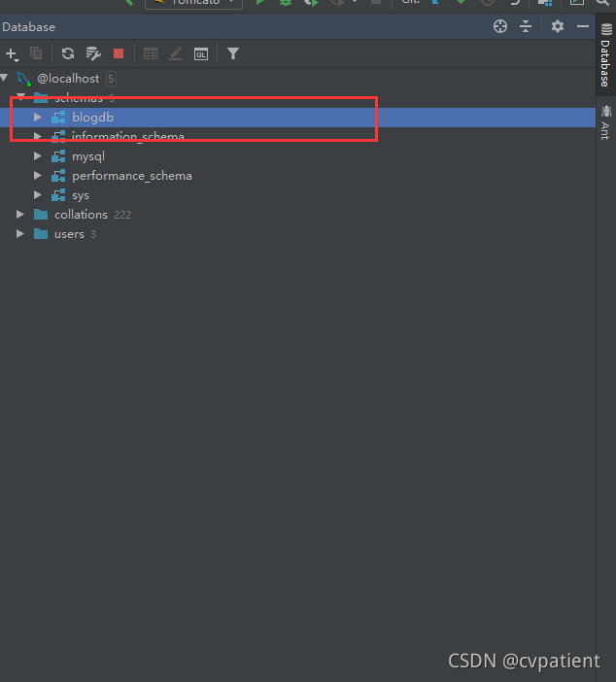This screenshot has width=616, height=682.
Task: Select the performance_schema item
Action: [x=132, y=176]
